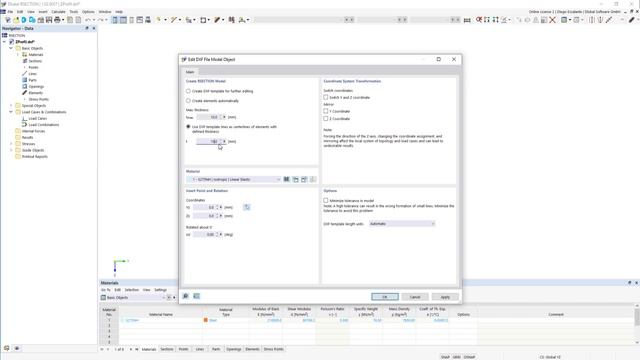
Task: Switch to the Sections table tab
Action: [x=167, y=349]
